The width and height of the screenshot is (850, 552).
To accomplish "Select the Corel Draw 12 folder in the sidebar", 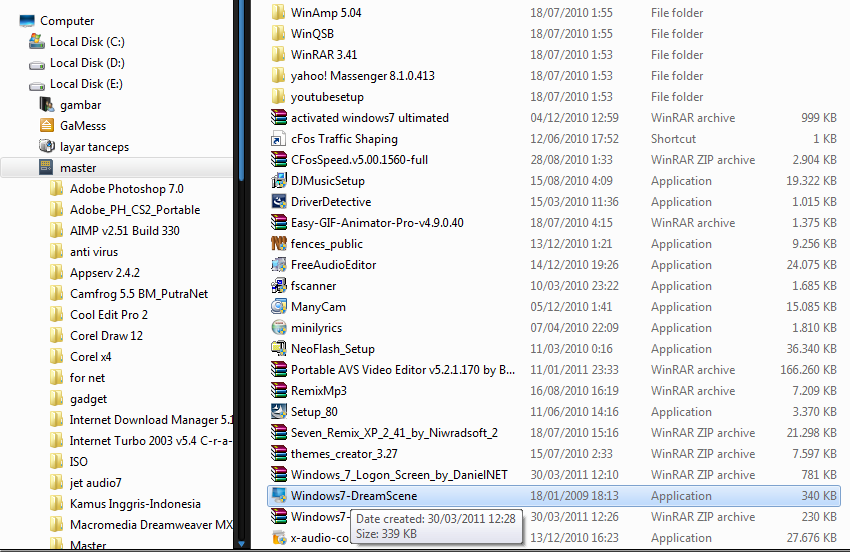I will pyautogui.click(x=106, y=336).
